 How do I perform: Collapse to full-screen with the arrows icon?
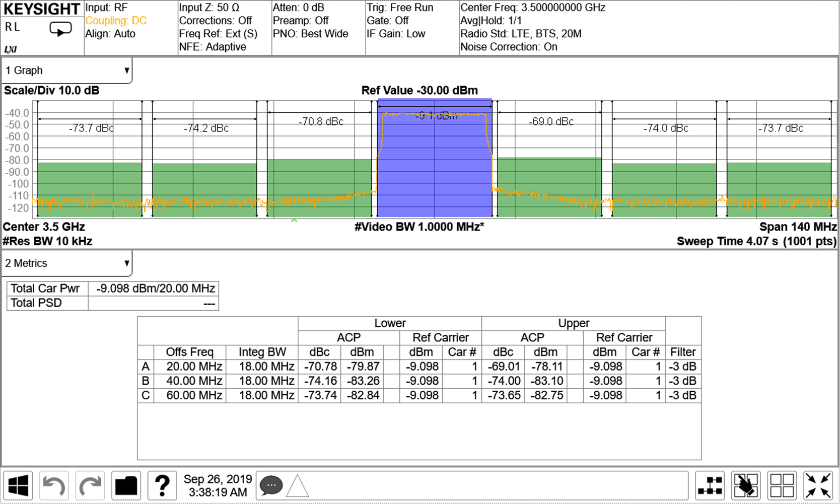click(x=818, y=485)
